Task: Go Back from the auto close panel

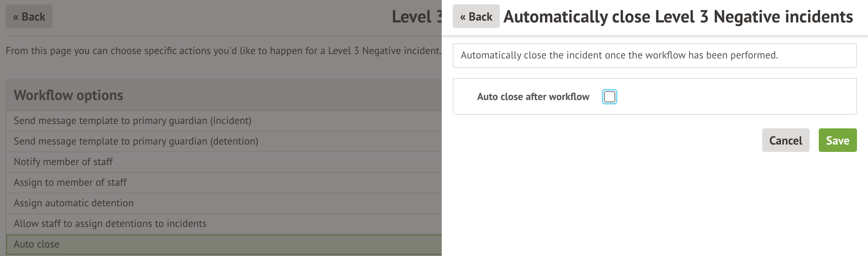Action: 476,17
